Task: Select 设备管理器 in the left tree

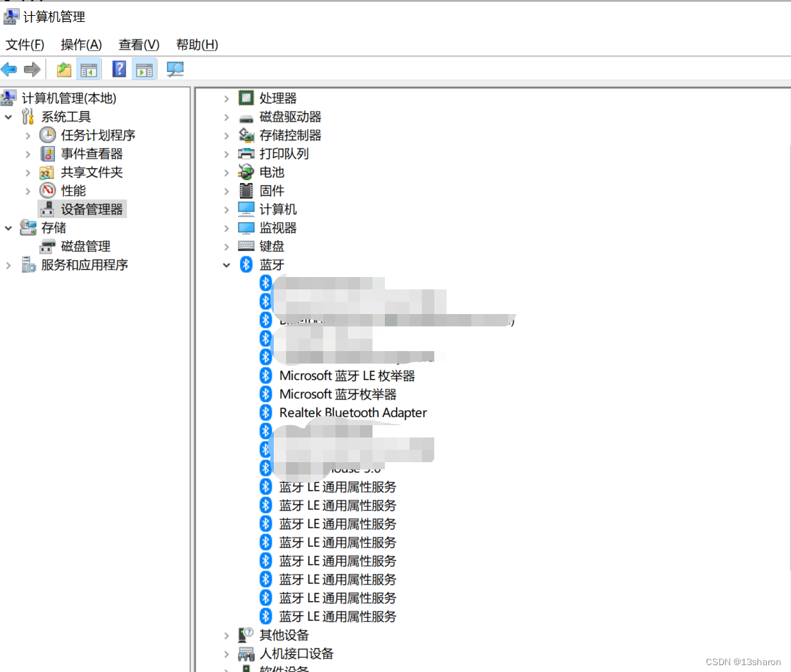Action: coord(92,209)
